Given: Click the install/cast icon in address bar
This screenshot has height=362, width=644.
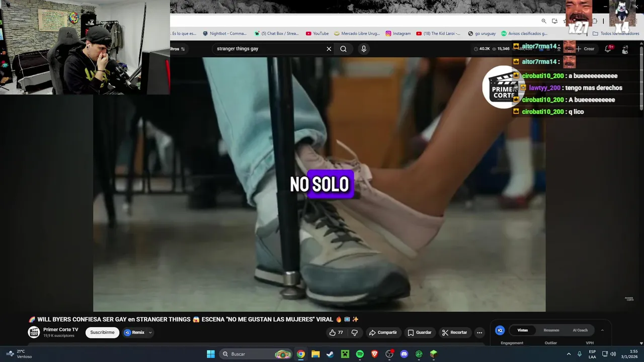Looking at the screenshot, I should click(554, 21).
